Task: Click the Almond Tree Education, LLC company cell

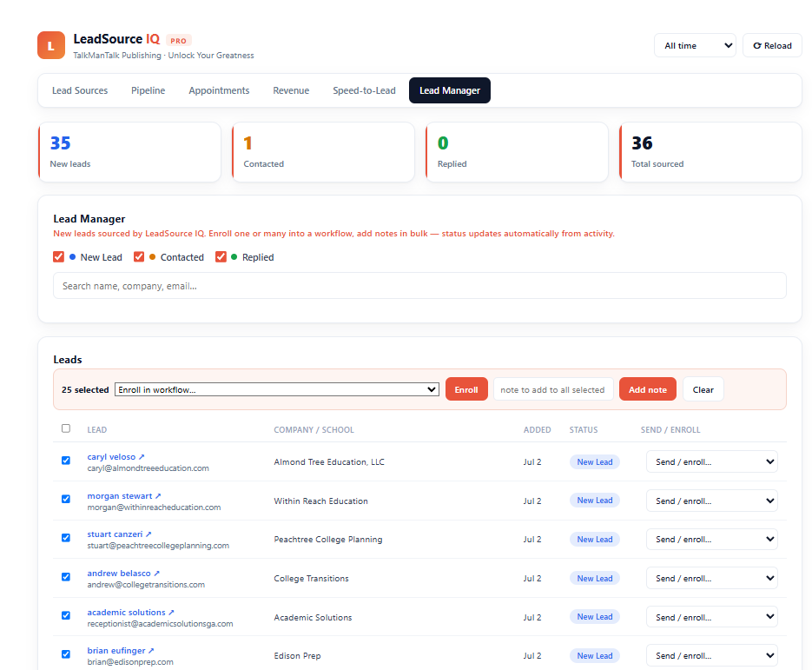Action: 329,462
